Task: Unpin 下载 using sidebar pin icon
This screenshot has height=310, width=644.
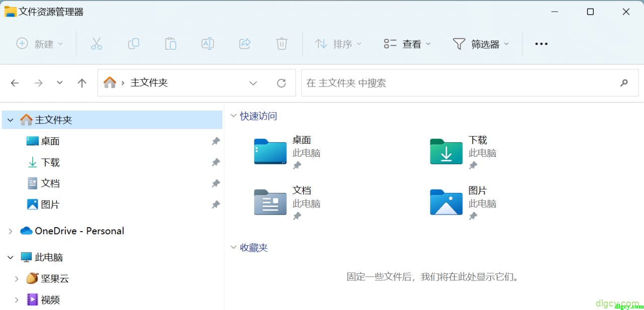Action: click(x=216, y=162)
